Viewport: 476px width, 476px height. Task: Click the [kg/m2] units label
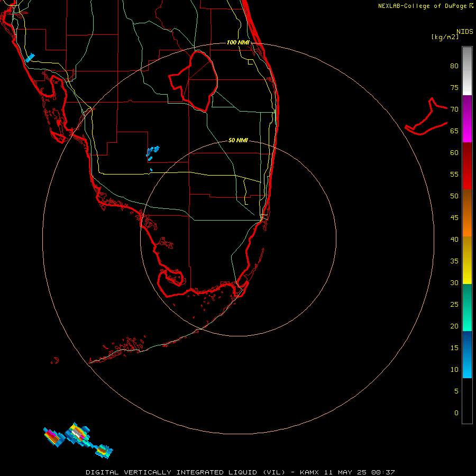pos(445,37)
